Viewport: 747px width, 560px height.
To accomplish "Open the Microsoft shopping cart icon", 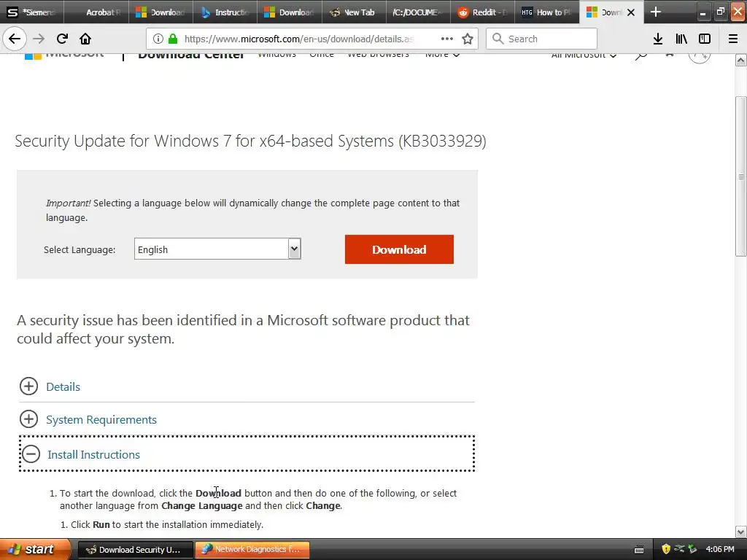I will (670, 55).
